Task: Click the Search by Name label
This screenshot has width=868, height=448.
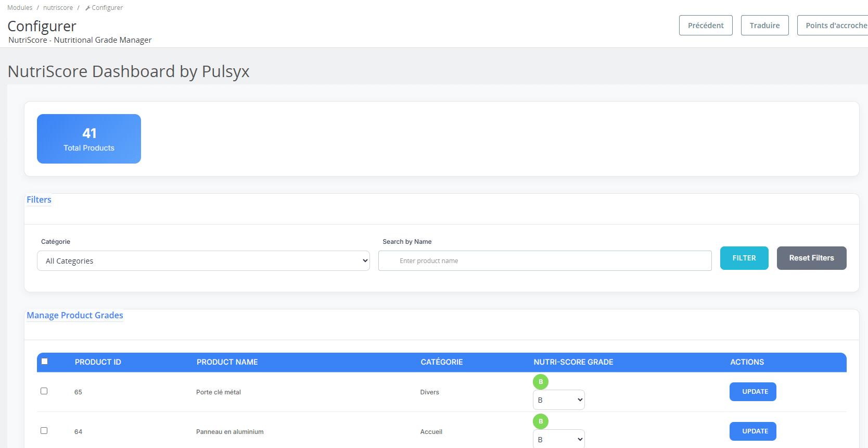Action: [x=407, y=242]
